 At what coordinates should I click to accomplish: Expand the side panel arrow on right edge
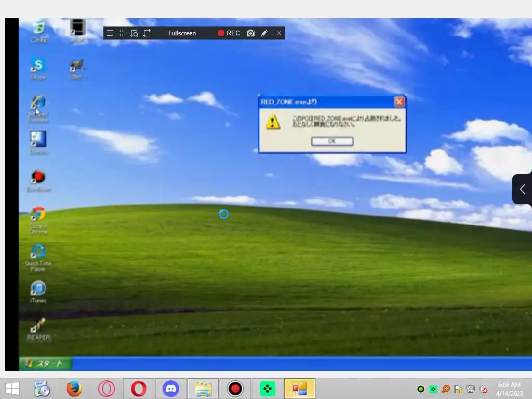tap(523, 189)
